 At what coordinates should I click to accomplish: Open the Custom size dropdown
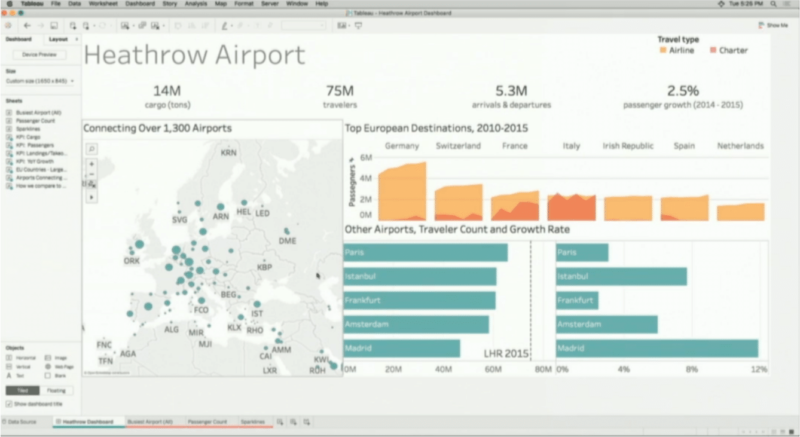coord(40,81)
